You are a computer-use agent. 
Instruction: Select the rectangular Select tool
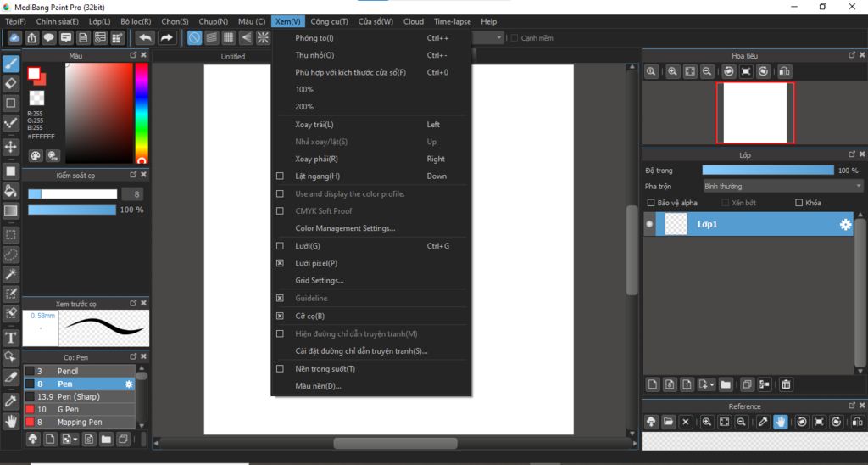[10, 235]
